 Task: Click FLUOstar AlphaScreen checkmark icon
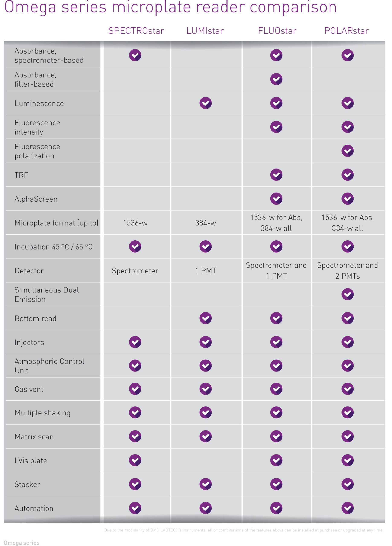[276, 199]
